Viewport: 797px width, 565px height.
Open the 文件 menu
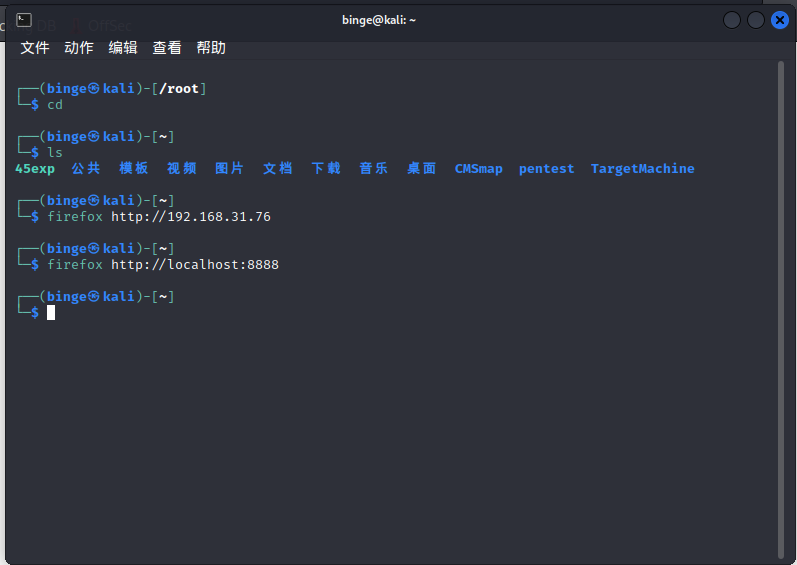(x=35, y=48)
